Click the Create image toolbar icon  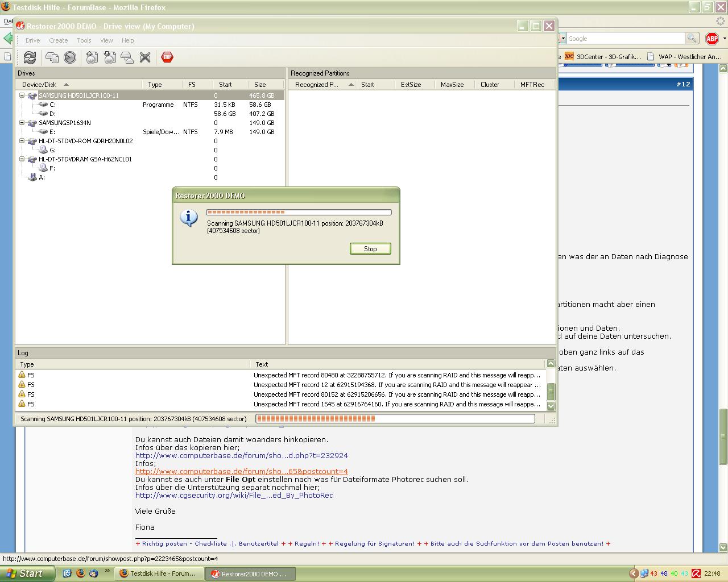coord(92,57)
